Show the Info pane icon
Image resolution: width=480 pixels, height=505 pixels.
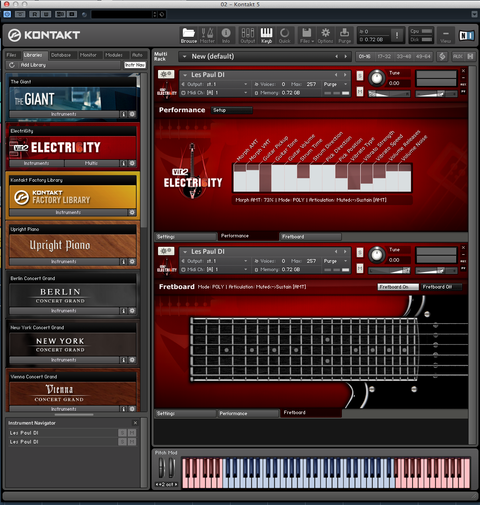point(226,36)
